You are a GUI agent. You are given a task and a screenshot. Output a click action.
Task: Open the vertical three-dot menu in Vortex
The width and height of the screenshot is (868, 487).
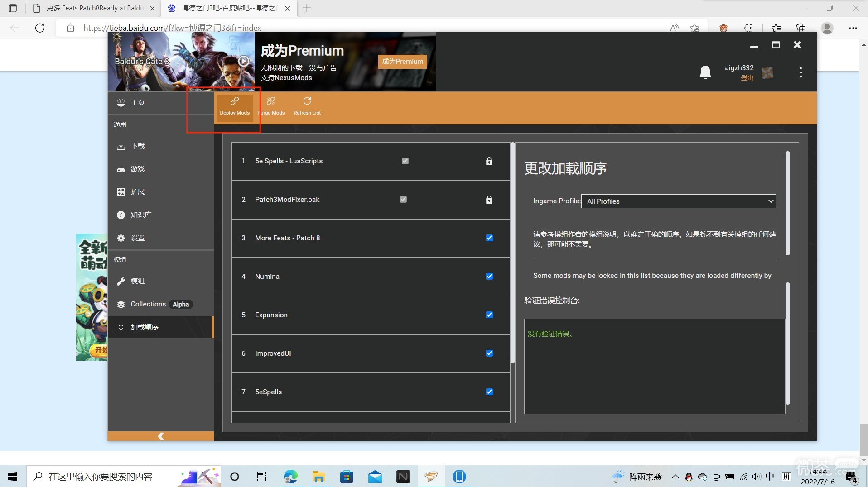(x=801, y=72)
